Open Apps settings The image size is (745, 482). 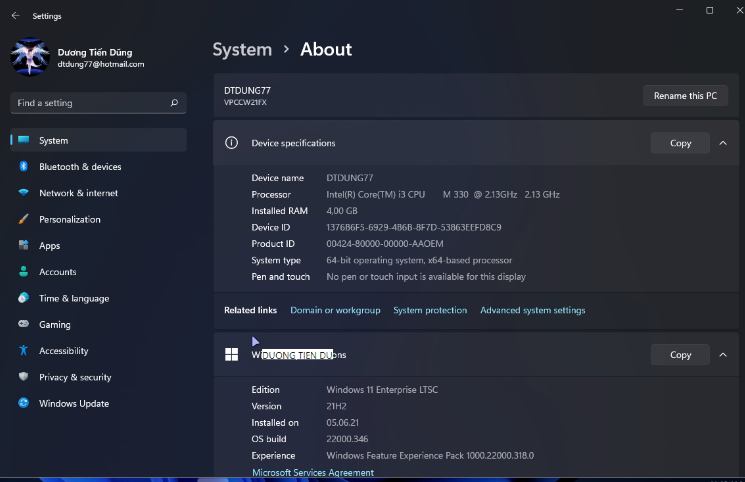point(98,245)
